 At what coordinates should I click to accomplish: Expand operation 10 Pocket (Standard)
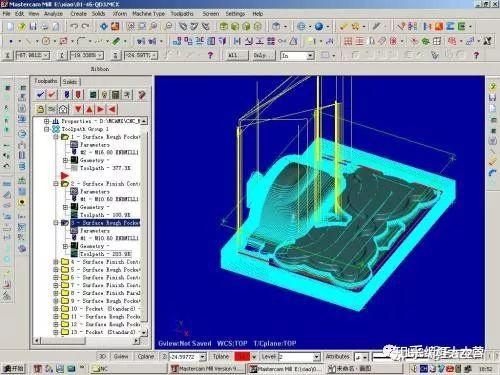tap(56, 309)
